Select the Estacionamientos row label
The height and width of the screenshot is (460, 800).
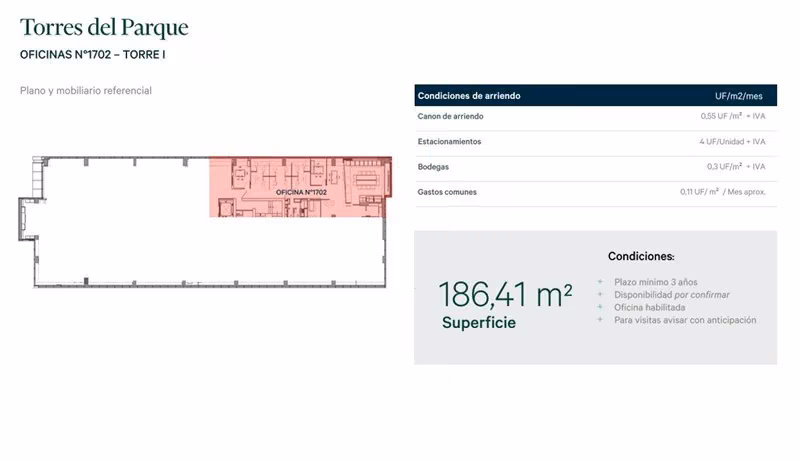(x=449, y=142)
